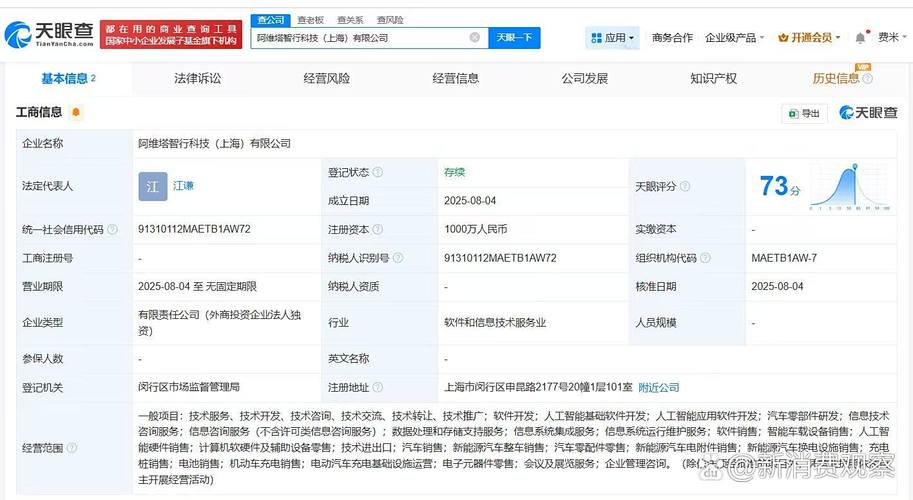Select the 查关系 search tab
The height and width of the screenshot is (500, 913).
350,20
